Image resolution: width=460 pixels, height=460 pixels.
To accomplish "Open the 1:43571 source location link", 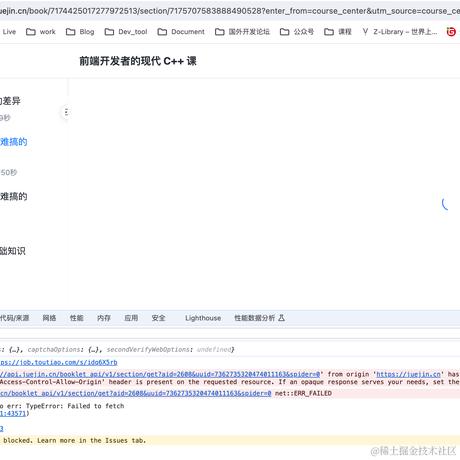I will [13, 413].
